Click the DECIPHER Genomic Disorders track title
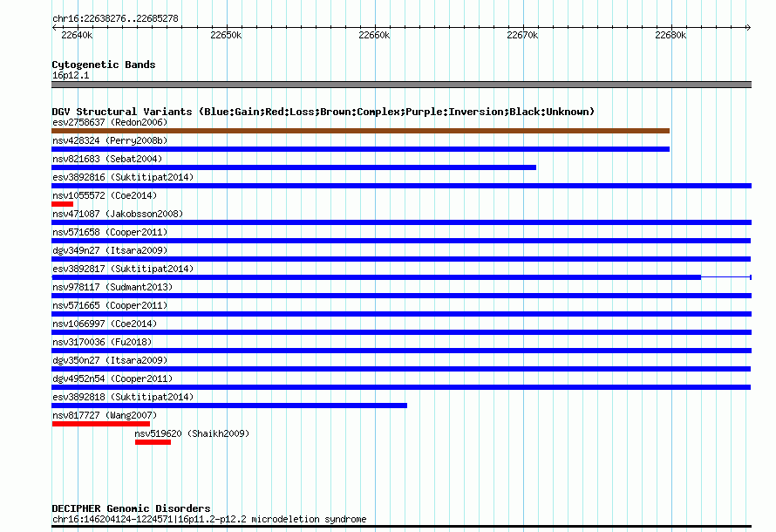The width and height of the screenshot is (776, 532). (x=131, y=508)
